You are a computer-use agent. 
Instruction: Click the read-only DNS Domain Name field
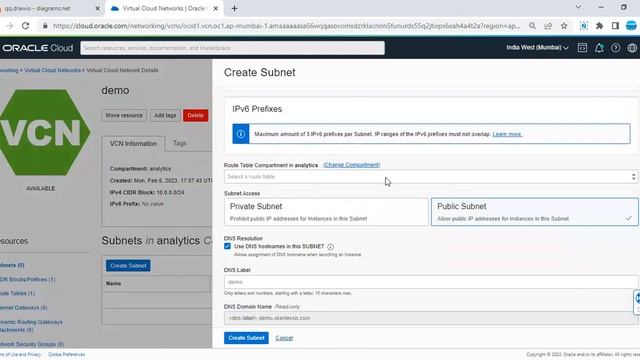[431, 318]
